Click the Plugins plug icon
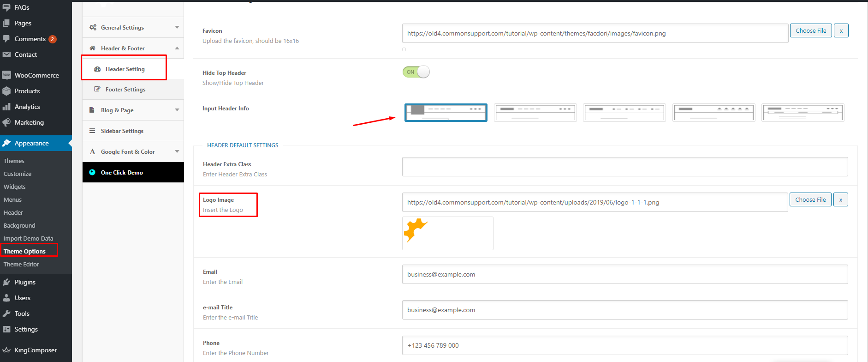This screenshot has height=362, width=868. (x=6, y=282)
